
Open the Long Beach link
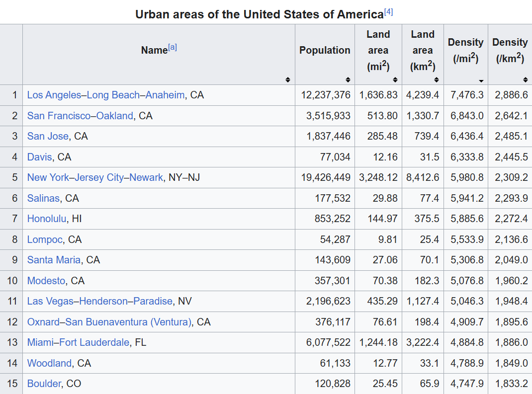(x=113, y=95)
